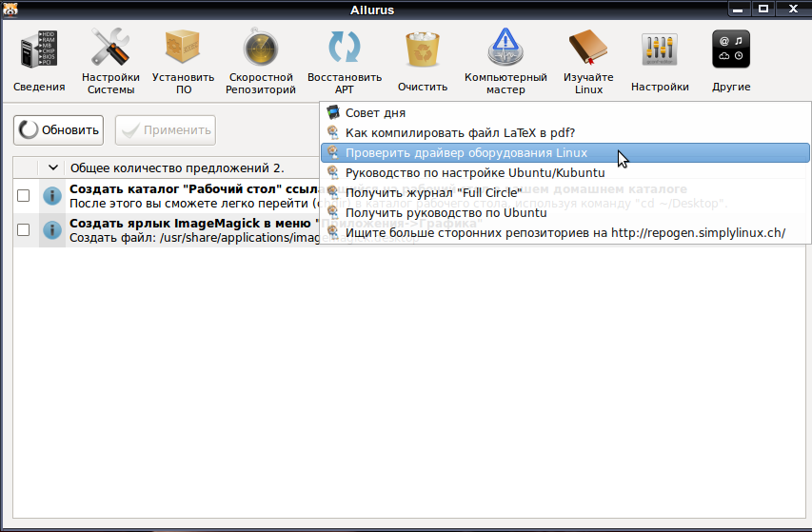The image size is (812, 532).
Task: Open Другие toolbar icon
Action: click(x=731, y=49)
